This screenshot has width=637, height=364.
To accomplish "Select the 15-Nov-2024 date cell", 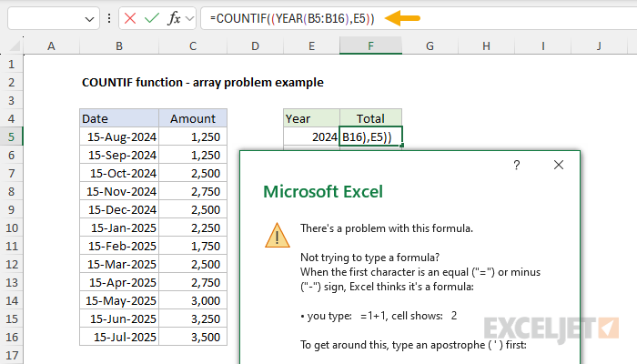I will tap(119, 191).
